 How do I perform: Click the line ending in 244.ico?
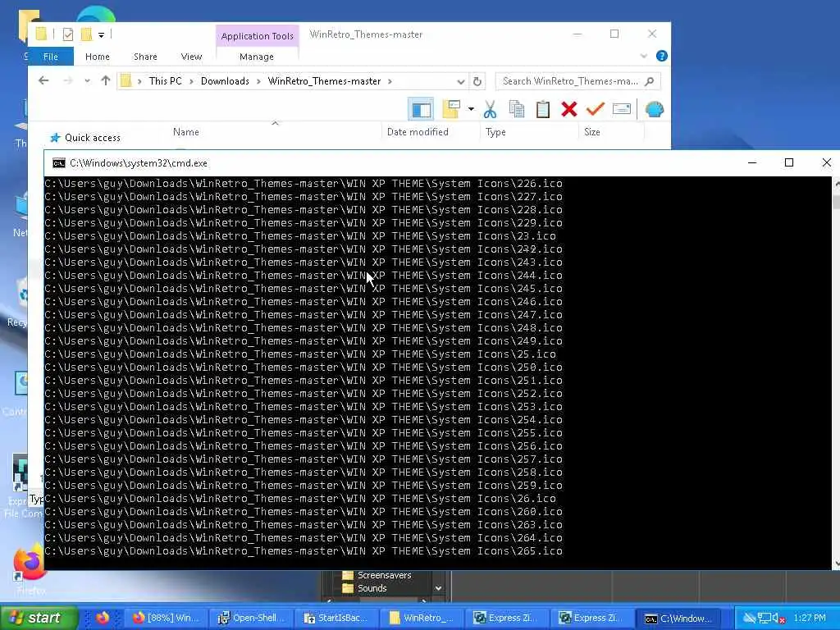pyautogui.click(x=304, y=276)
